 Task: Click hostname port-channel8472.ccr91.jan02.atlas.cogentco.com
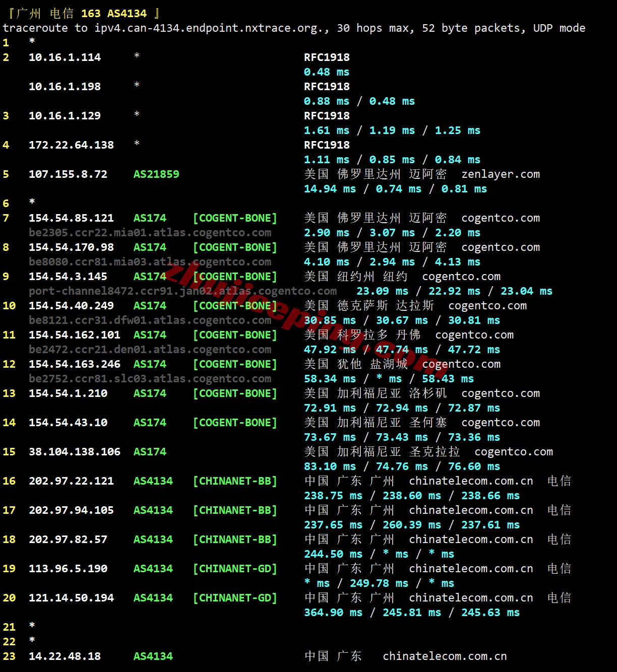[x=182, y=291]
